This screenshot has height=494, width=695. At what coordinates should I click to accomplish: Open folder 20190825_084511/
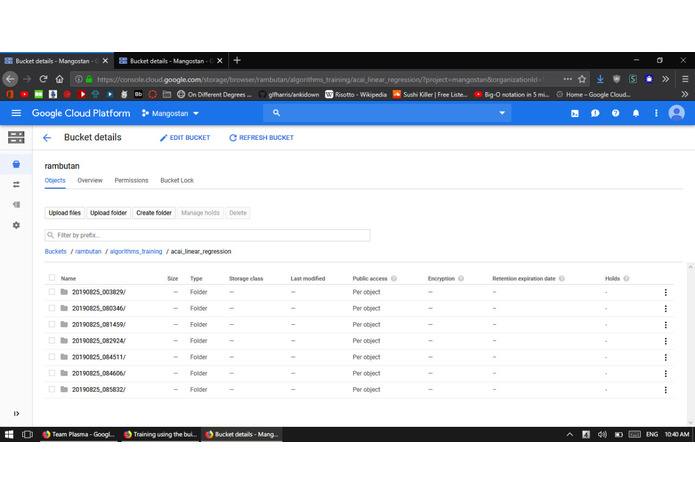[x=99, y=357]
